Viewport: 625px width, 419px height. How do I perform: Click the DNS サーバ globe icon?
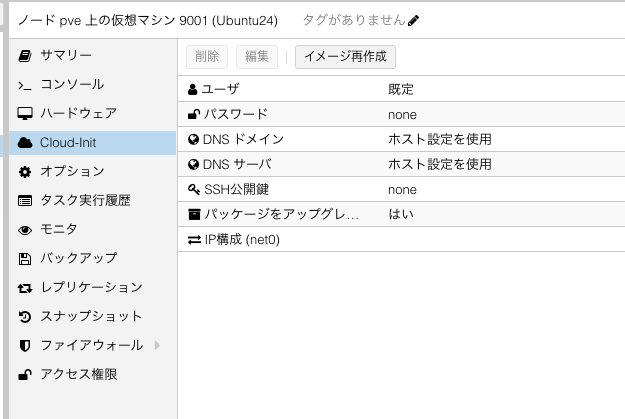point(193,164)
